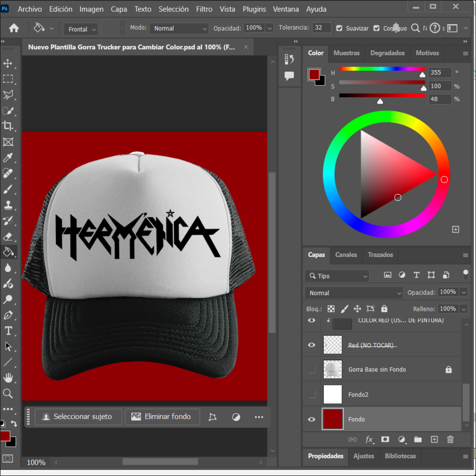Hide the COLOR RED layer

(312, 320)
